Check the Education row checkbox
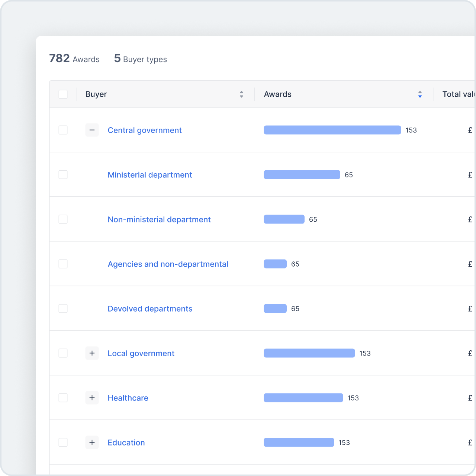Image resolution: width=476 pixels, height=476 pixels. pyautogui.click(x=63, y=442)
